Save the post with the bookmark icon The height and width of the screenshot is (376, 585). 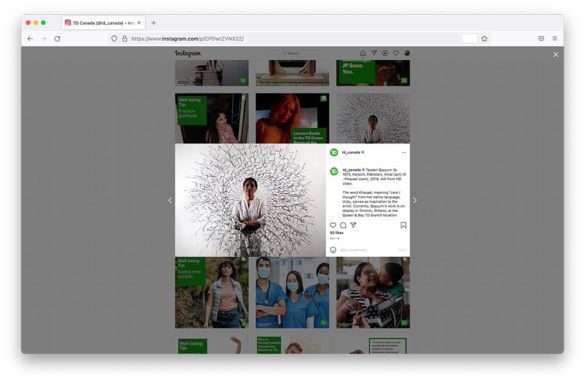[403, 225]
